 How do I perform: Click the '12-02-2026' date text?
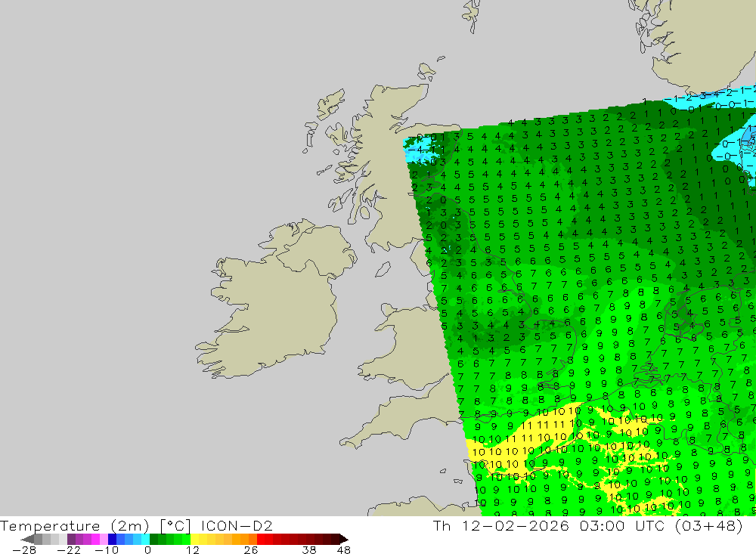516,525
